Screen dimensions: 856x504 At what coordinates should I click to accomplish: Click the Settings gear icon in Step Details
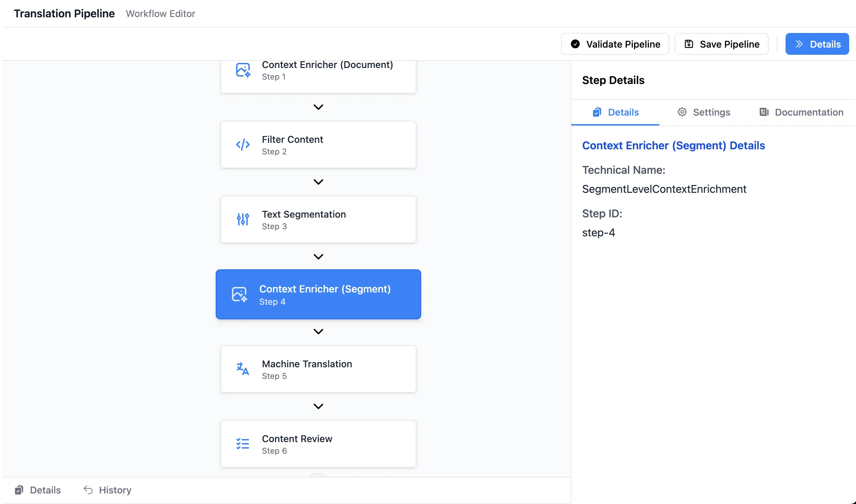(x=682, y=112)
